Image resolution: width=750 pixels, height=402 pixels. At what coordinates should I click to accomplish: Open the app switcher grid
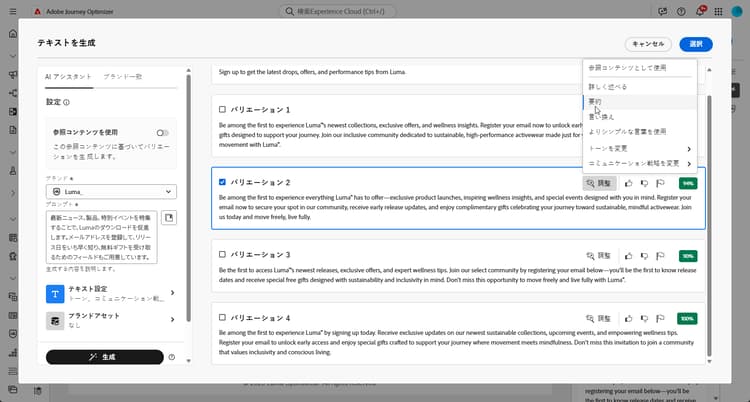pyautogui.click(x=718, y=11)
